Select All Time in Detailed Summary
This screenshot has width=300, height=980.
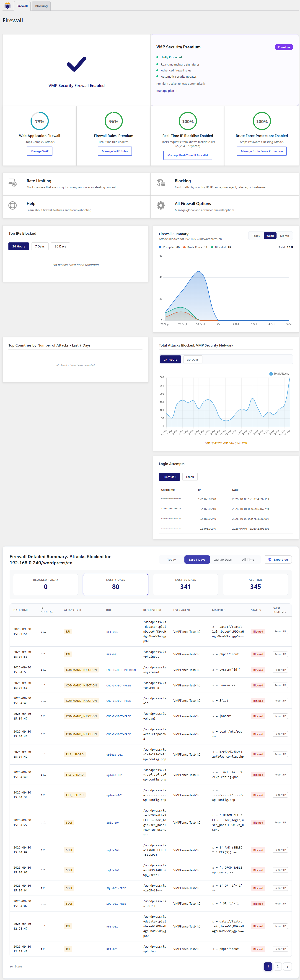coord(248,560)
